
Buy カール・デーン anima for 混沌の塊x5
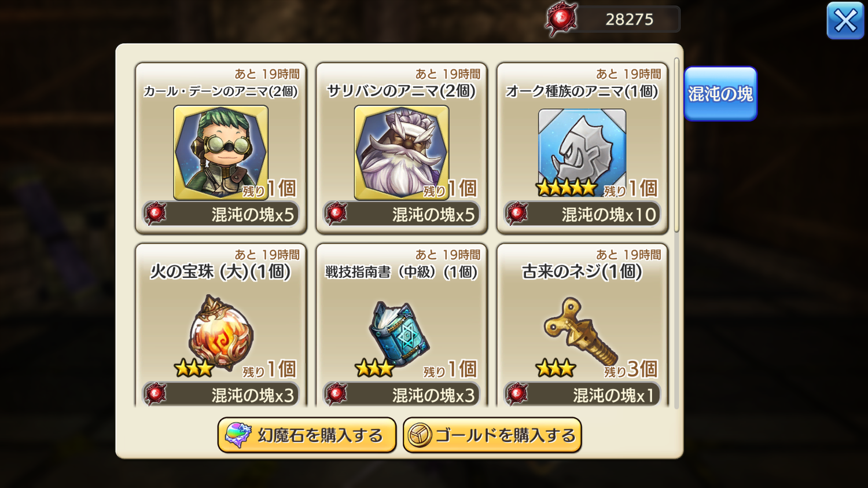(220, 214)
